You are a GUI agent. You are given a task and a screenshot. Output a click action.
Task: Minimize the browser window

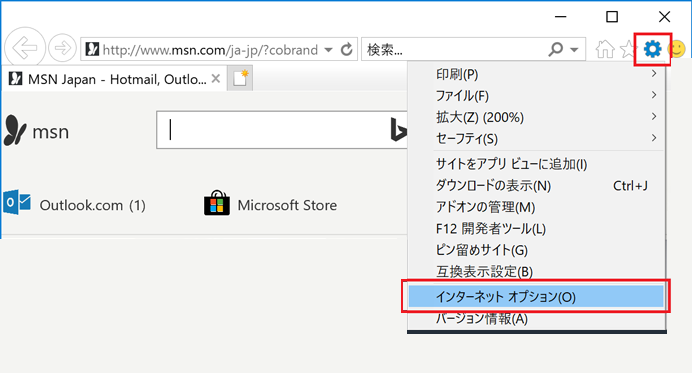tap(560, 17)
